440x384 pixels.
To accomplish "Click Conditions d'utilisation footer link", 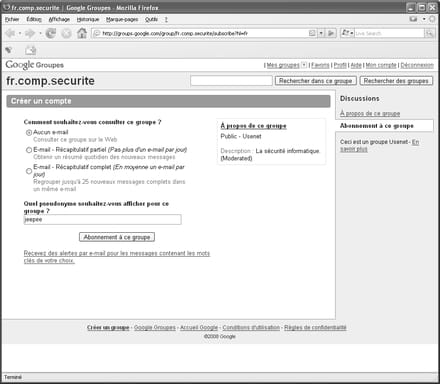I will tap(251, 327).
